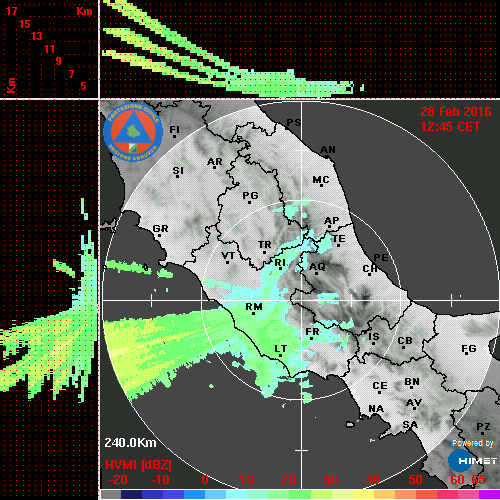This screenshot has height=500, width=500.
Task: Click the 28 Feb 2016 date text
Action: coord(456,112)
